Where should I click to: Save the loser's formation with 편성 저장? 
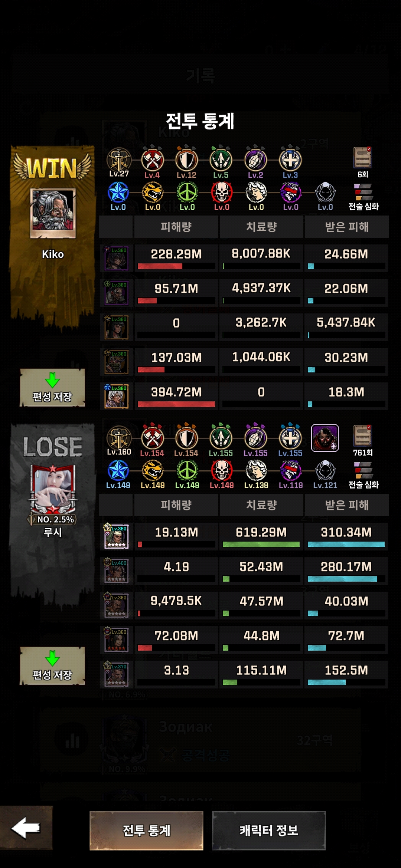tap(52, 666)
